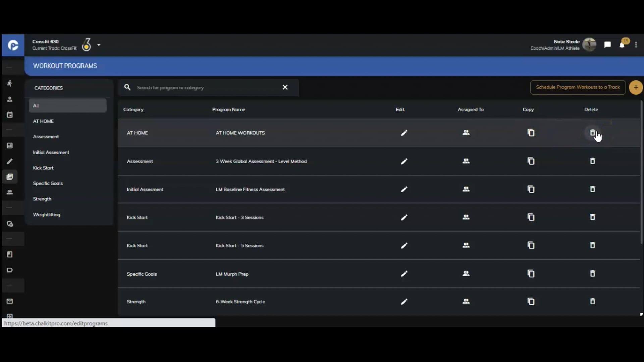
Task: Delete Kick Start - 3 Sessions program
Action: [593, 217]
